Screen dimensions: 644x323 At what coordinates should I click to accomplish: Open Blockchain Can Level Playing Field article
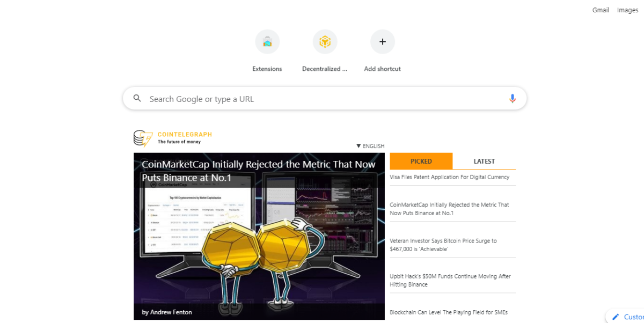coord(449,312)
